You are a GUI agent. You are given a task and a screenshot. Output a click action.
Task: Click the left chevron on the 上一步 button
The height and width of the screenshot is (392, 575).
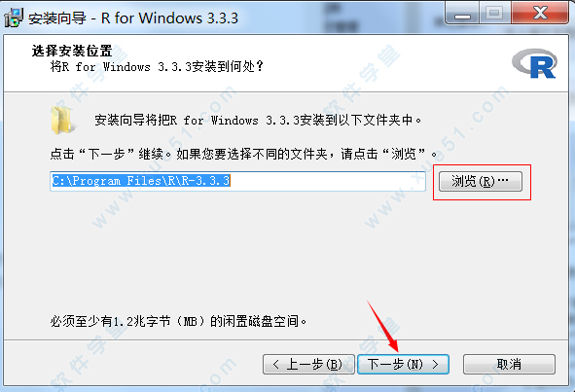[x=276, y=364]
